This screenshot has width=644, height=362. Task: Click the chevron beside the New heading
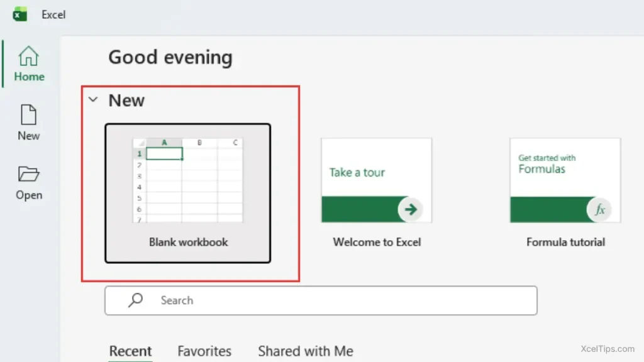pyautogui.click(x=93, y=99)
